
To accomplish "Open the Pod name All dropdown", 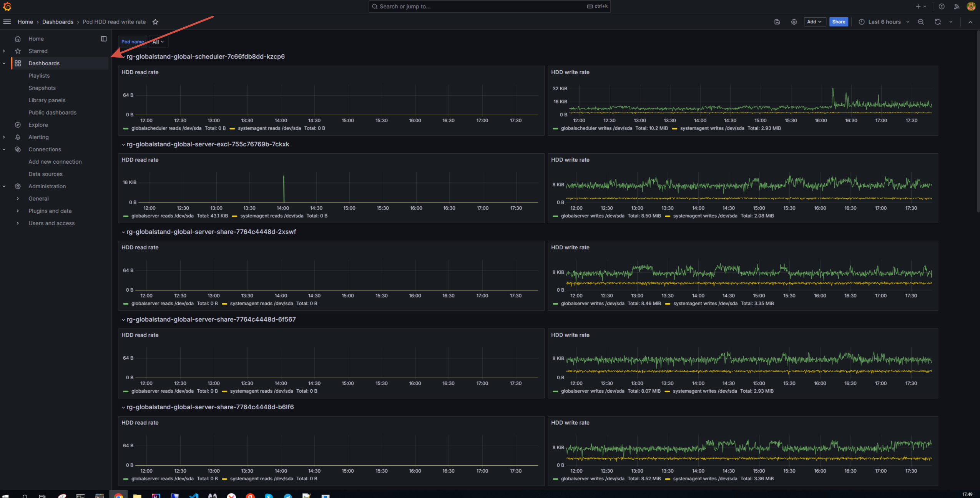I will click(x=158, y=42).
